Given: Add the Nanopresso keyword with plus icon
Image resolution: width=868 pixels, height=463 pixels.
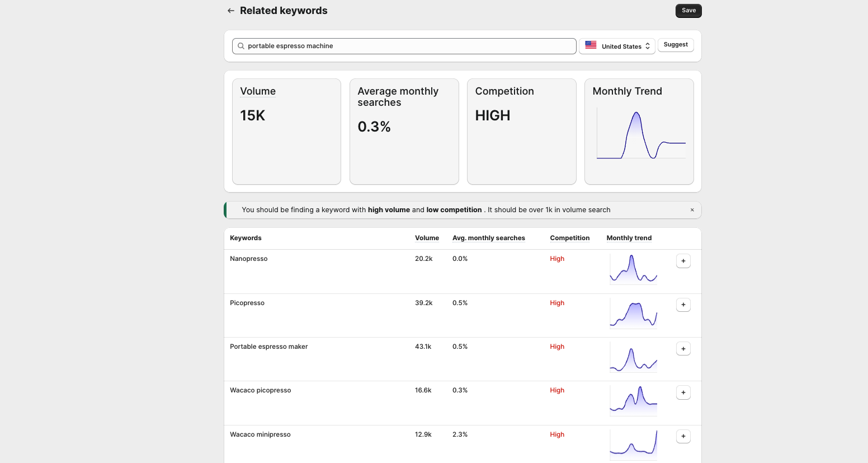Looking at the screenshot, I should coord(683,261).
